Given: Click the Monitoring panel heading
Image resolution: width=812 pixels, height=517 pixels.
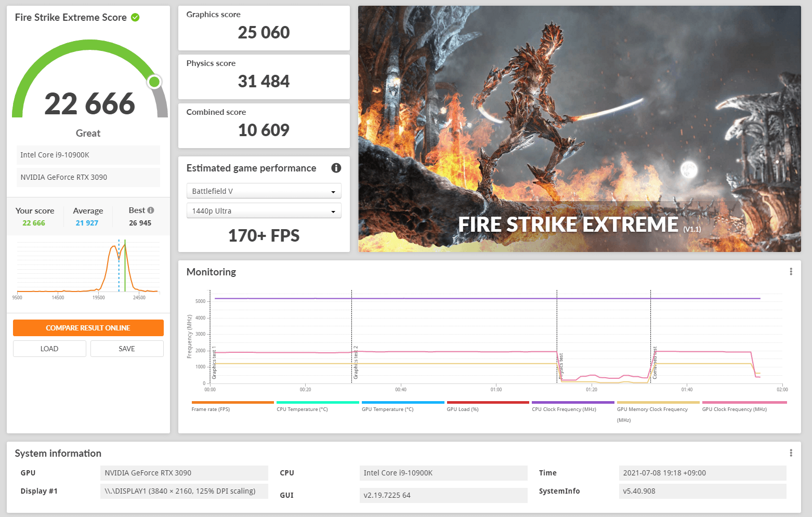Looking at the screenshot, I should point(211,272).
